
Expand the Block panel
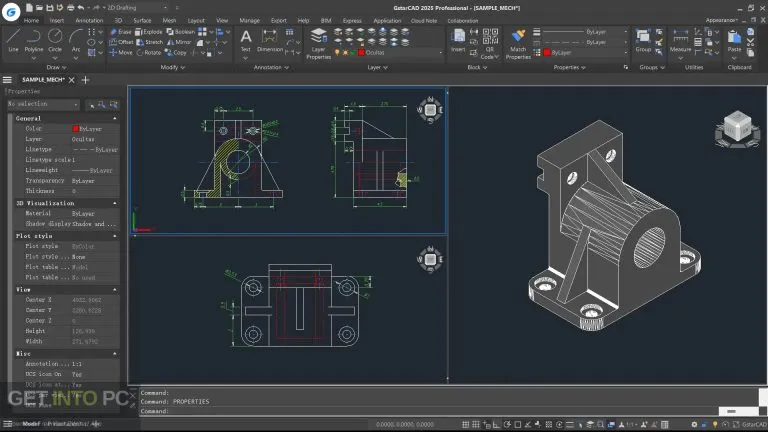(x=477, y=67)
